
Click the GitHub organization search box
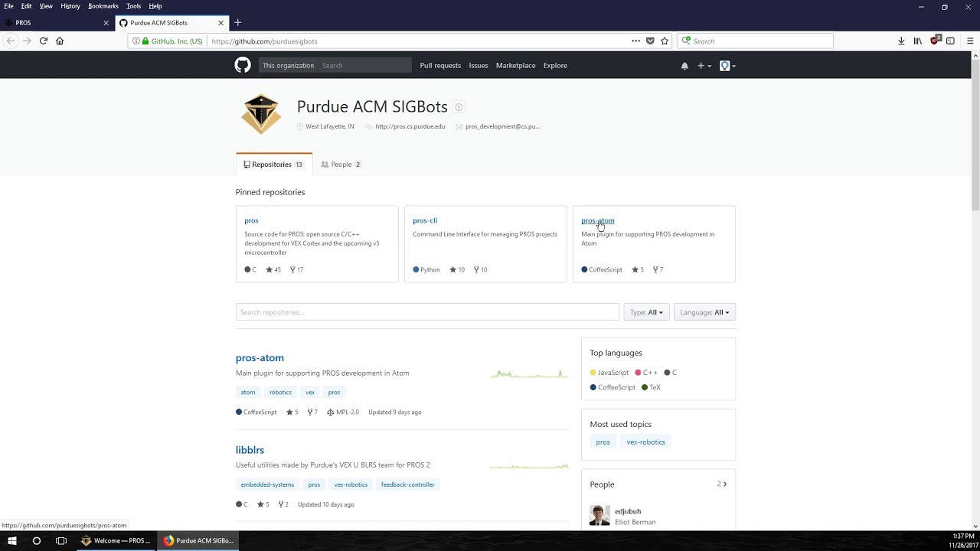click(x=364, y=66)
